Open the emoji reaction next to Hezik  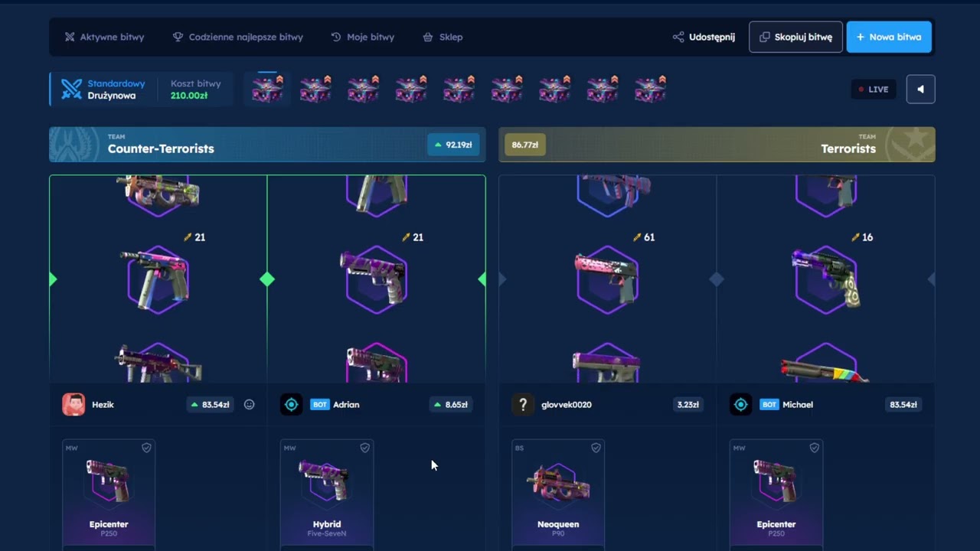(249, 404)
